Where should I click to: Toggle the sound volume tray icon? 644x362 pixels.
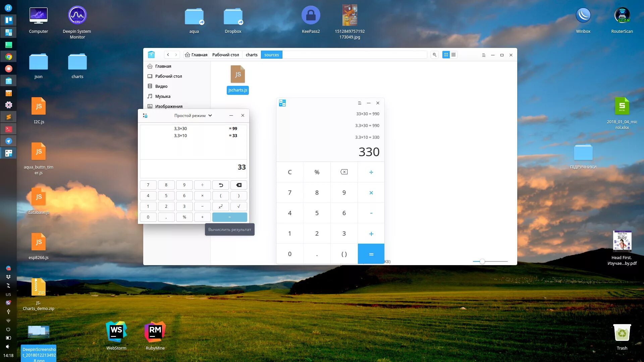tap(8, 347)
